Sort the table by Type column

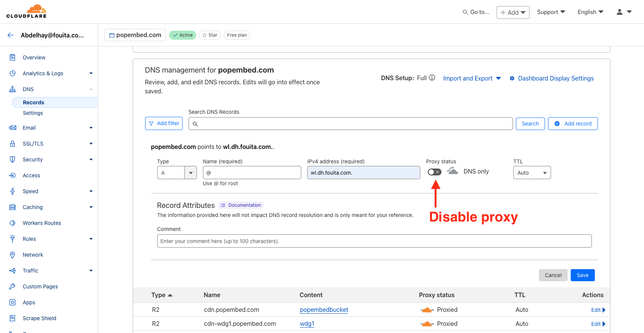162,295
